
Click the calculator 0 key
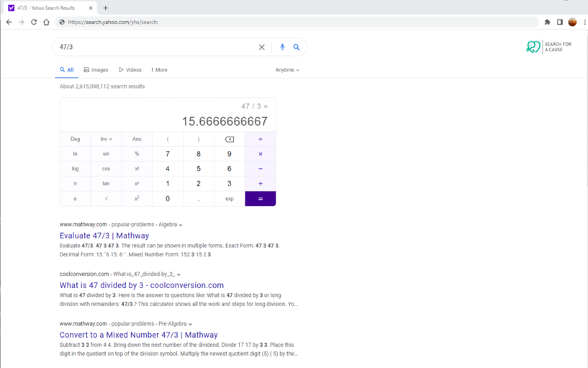coord(168,199)
